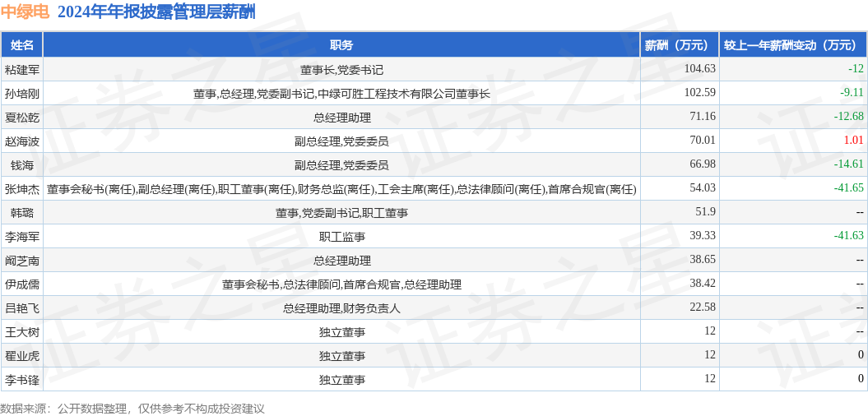Select the name 李海军
868x416 pixels.
tap(21, 236)
